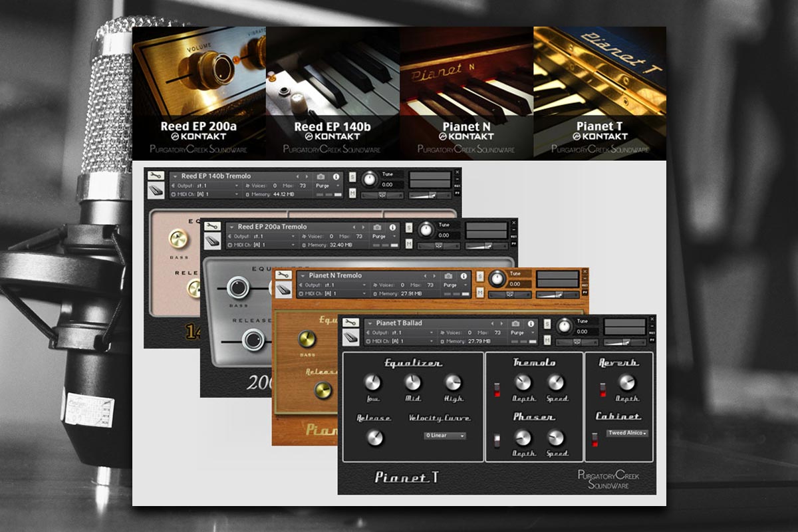Mute the Reed EP 140b Tremolo instrument
This screenshot has height=532, width=798.
click(x=352, y=193)
